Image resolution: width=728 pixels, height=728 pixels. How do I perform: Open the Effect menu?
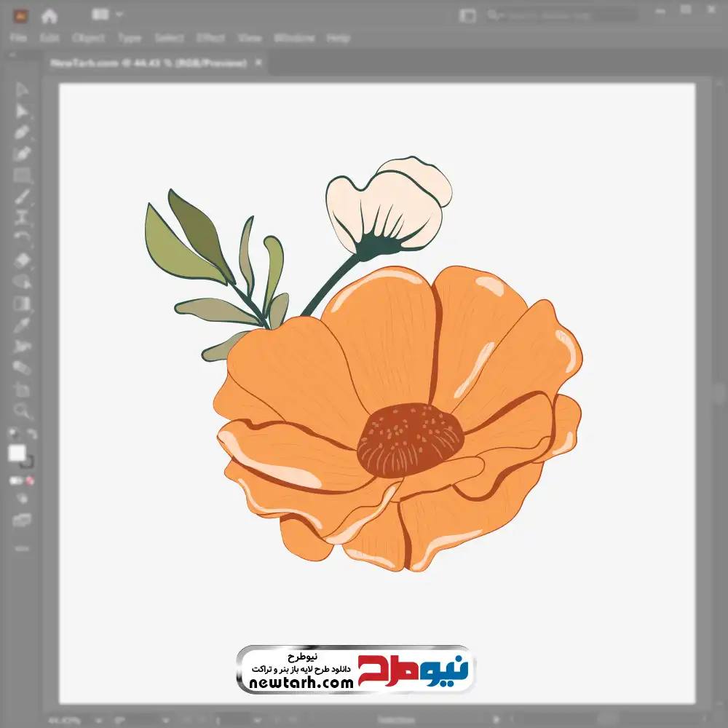point(210,38)
